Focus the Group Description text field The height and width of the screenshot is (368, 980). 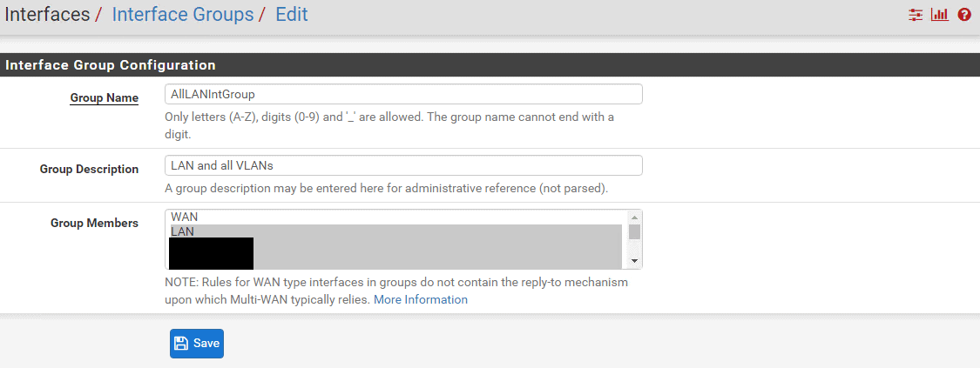(x=403, y=165)
